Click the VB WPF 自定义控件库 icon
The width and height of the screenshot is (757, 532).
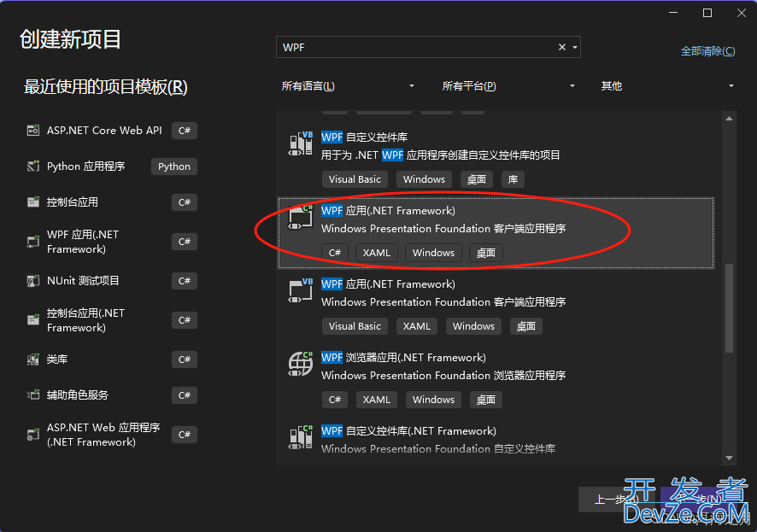pyautogui.click(x=300, y=144)
